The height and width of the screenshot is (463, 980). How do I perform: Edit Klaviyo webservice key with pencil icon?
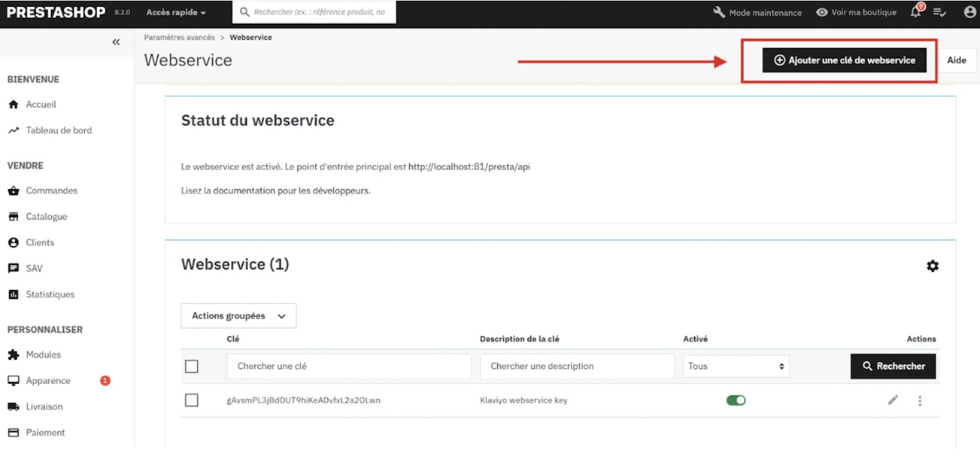(893, 401)
